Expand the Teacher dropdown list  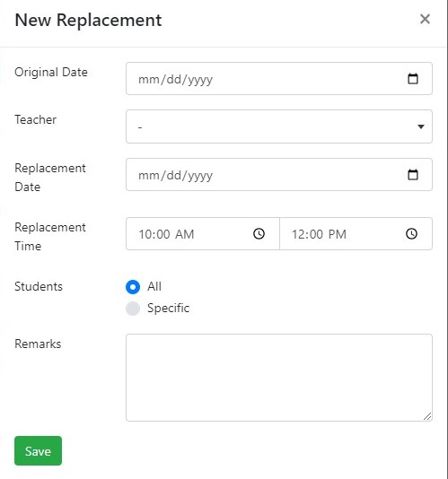279,126
